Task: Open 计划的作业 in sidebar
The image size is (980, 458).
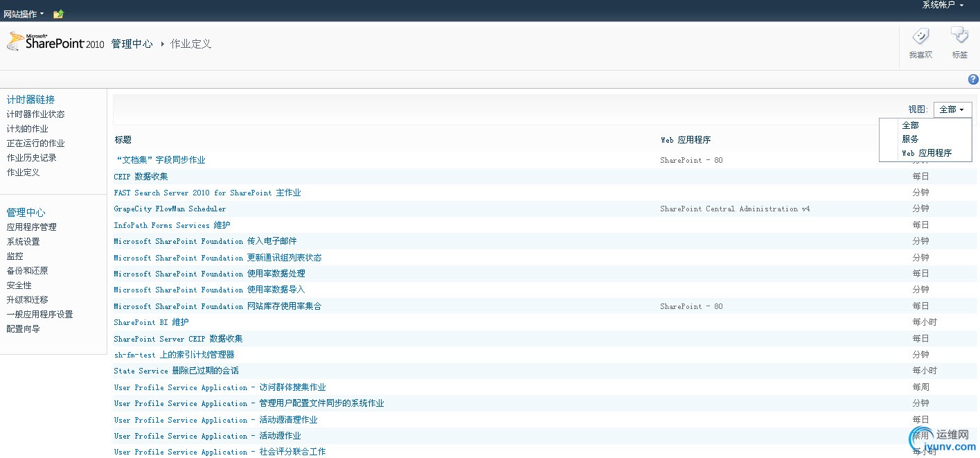Action: point(27,129)
